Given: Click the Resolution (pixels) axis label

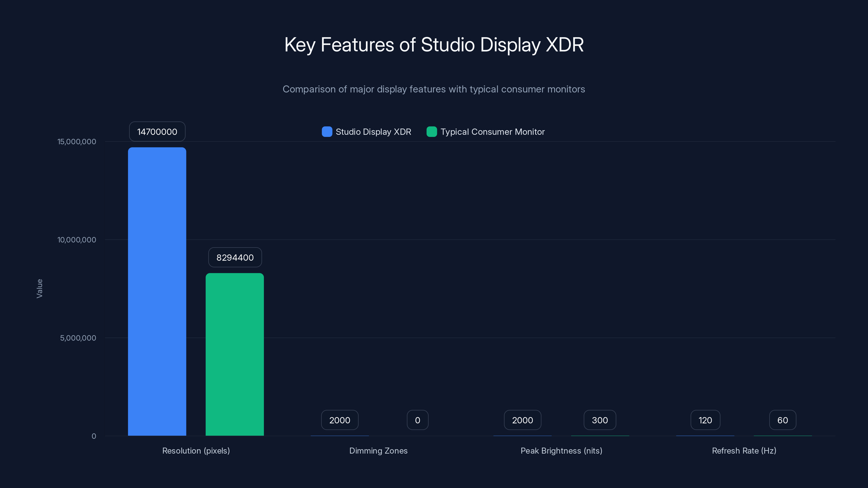Looking at the screenshot, I should coord(196,451).
